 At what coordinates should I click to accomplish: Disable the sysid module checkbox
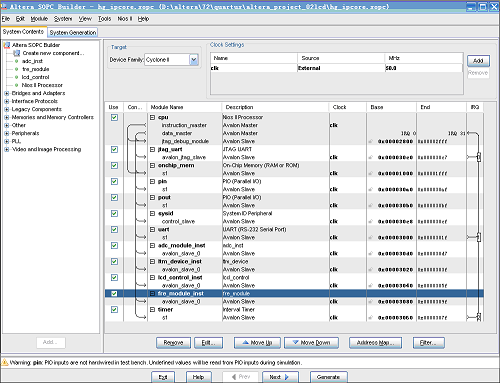coord(114,213)
